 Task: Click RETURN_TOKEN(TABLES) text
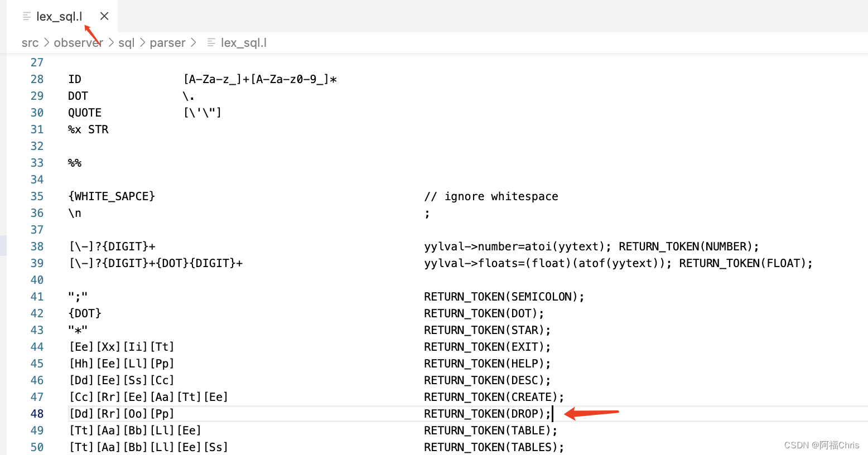tap(491, 447)
